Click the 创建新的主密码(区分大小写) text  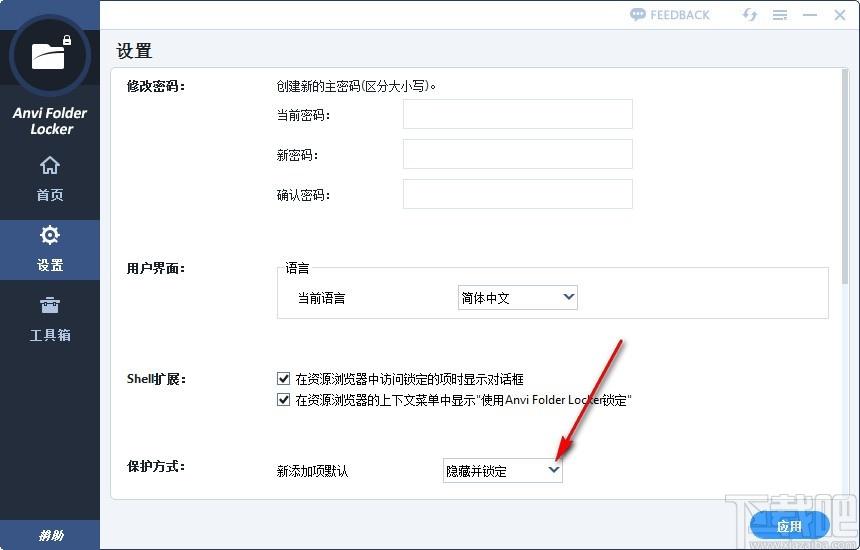[356, 86]
